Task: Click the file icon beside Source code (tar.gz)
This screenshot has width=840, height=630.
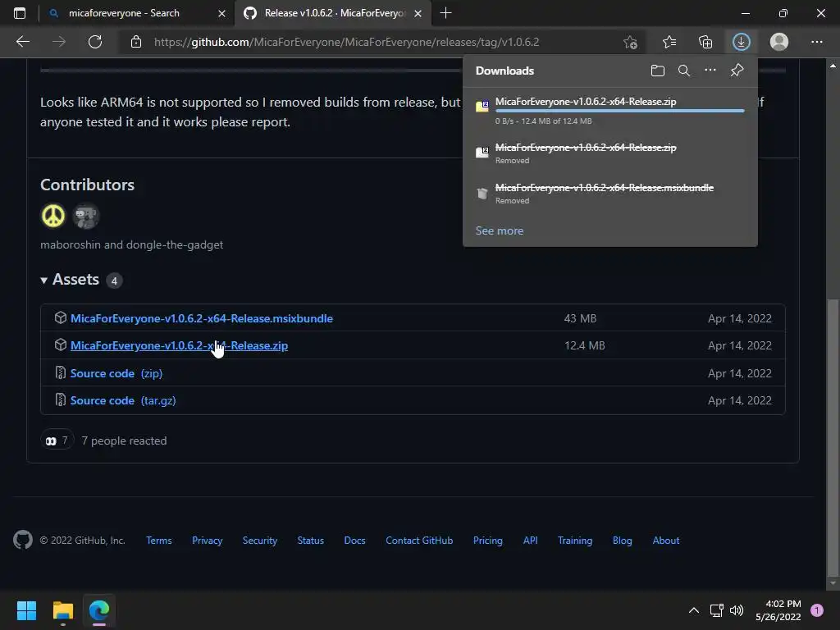Action: 61,400
